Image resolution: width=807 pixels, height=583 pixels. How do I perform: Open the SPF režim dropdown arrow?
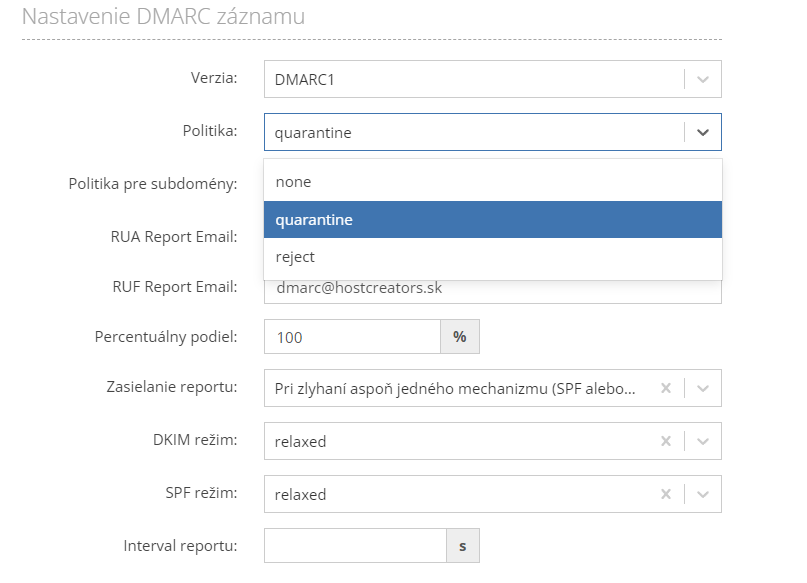(703, 494)
